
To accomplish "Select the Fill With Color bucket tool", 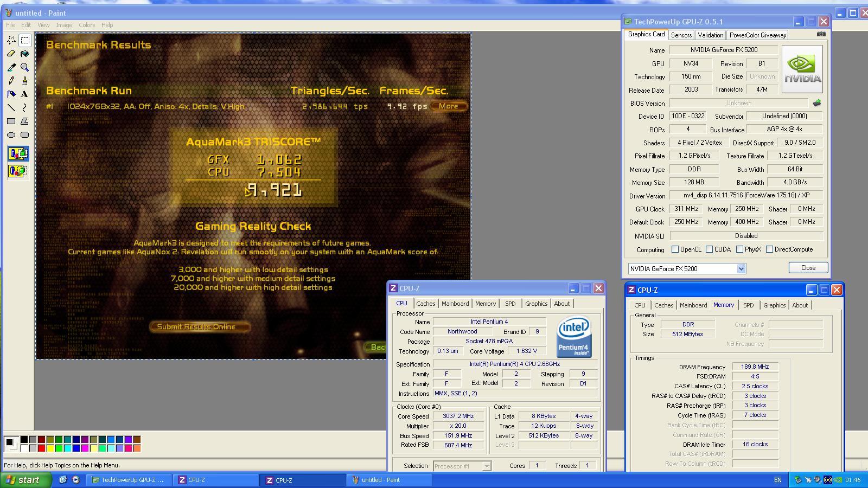I will point(25,54).
